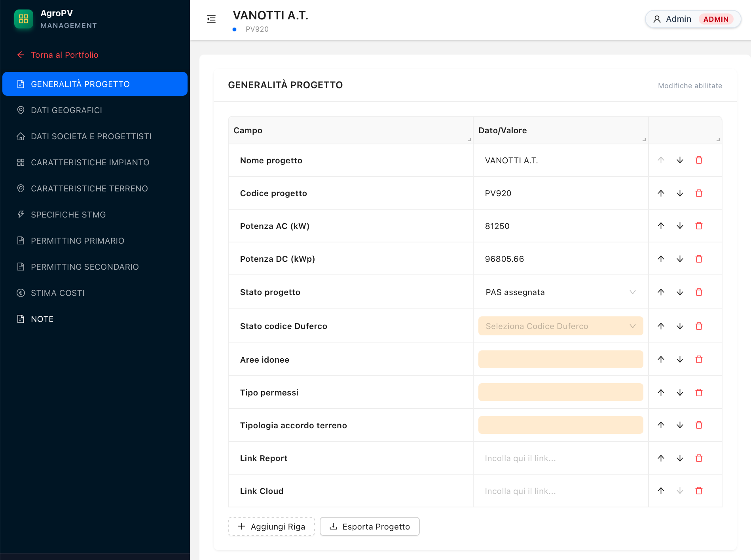Open Permitting Secondario section

(x=95, y=267)
